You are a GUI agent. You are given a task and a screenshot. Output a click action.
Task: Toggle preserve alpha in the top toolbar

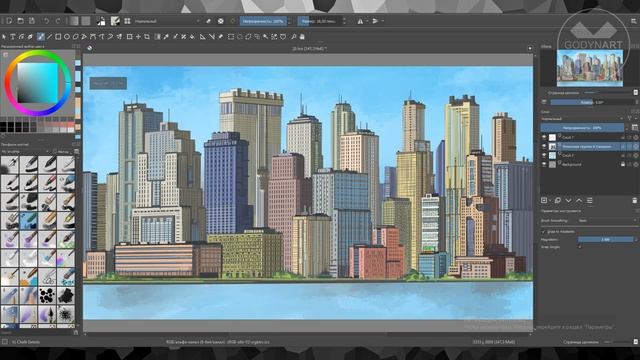tap(220, 21)
